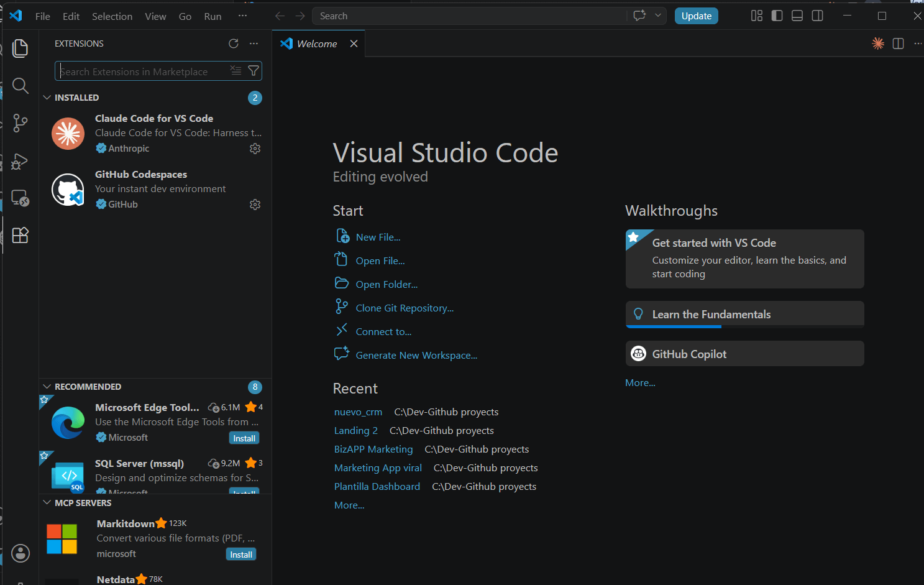The image size is (924, 585).
Task: Close the Welcome tab
Action: click(354, 44)
